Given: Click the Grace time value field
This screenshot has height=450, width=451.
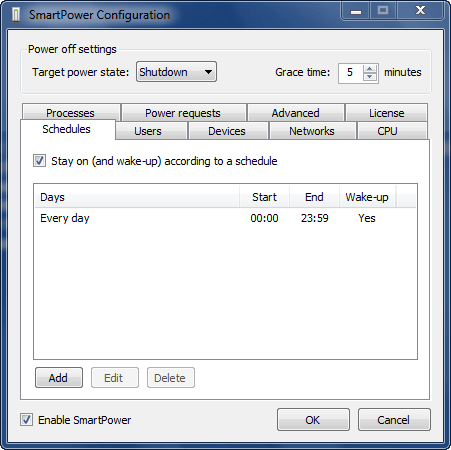Looking at the screenshot, I should [x=351, y=72].
